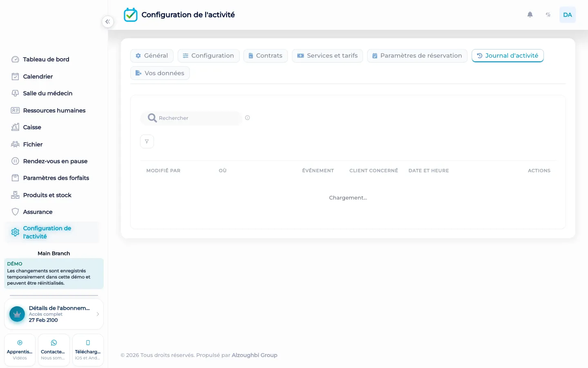
Task: Open Tableau de bord in sidebar
Action: [53, 59]
